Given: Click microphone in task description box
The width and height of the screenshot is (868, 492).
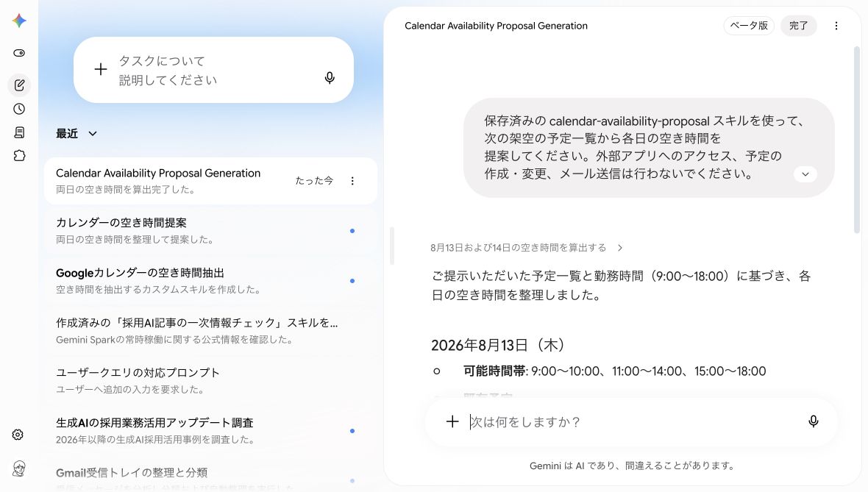Looking at the screenshot, I should click(x=330, y=78).
